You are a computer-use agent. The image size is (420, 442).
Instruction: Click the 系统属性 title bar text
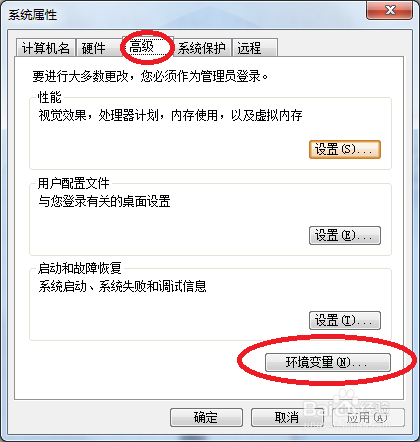click(33, 15)
